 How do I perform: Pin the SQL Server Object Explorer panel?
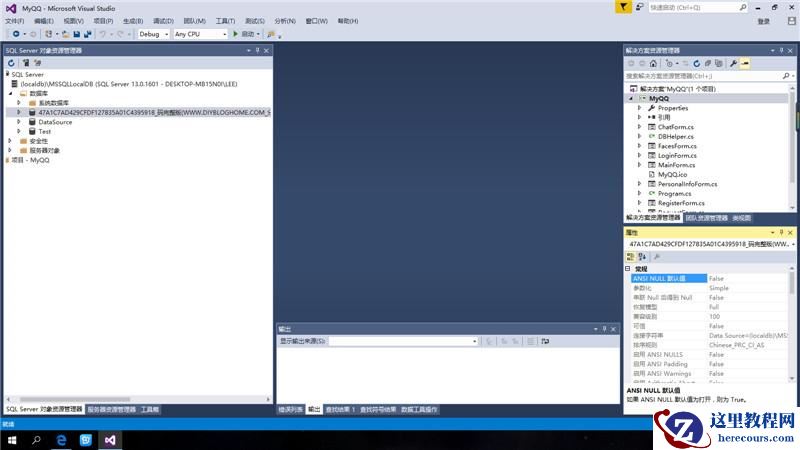pos(258,51)
